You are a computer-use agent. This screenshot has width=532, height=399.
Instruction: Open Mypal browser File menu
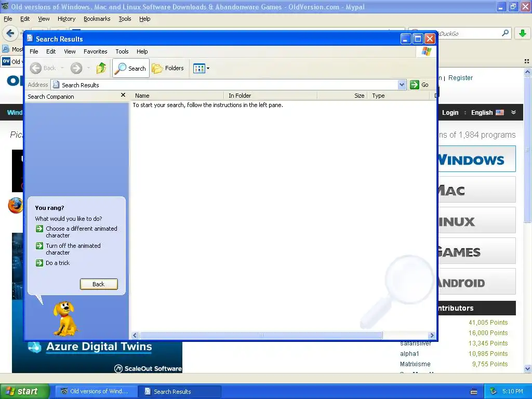pyautogui.click(x=8, y=19)
